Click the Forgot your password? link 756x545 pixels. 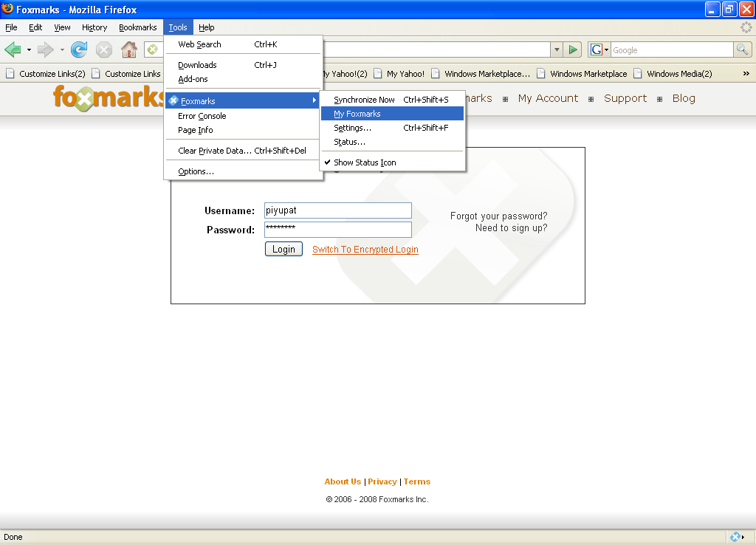click(x=498, y=216)
